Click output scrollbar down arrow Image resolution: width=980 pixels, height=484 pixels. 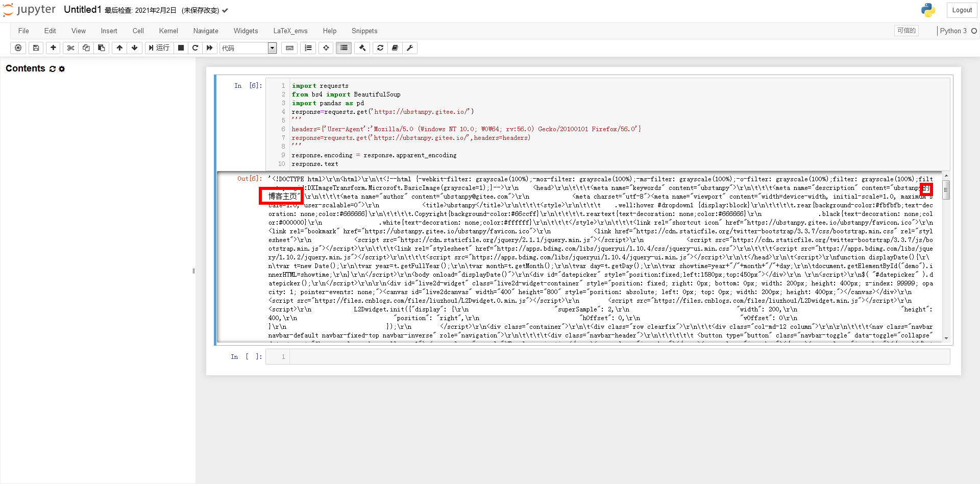tap(946, 338)
